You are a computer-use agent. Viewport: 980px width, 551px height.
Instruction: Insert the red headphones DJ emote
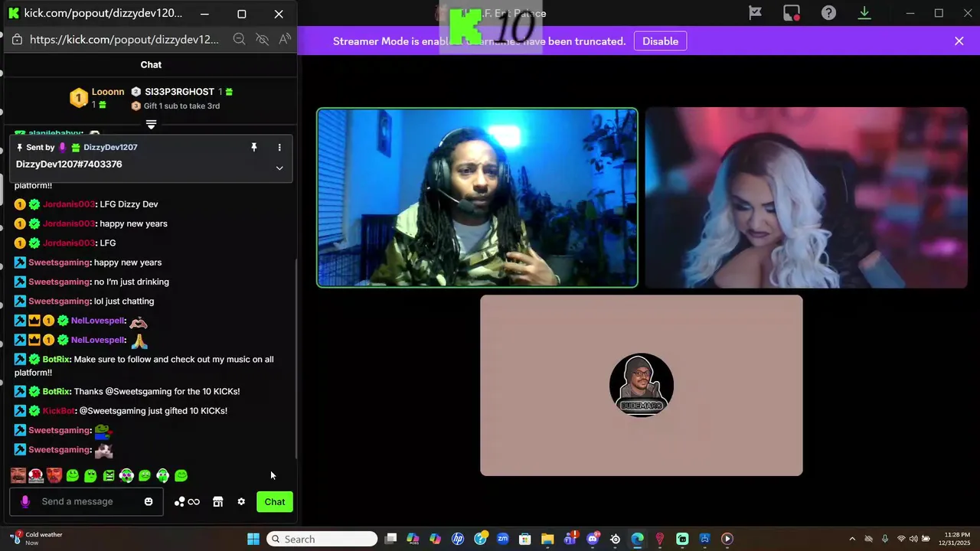tap(36, 475)
